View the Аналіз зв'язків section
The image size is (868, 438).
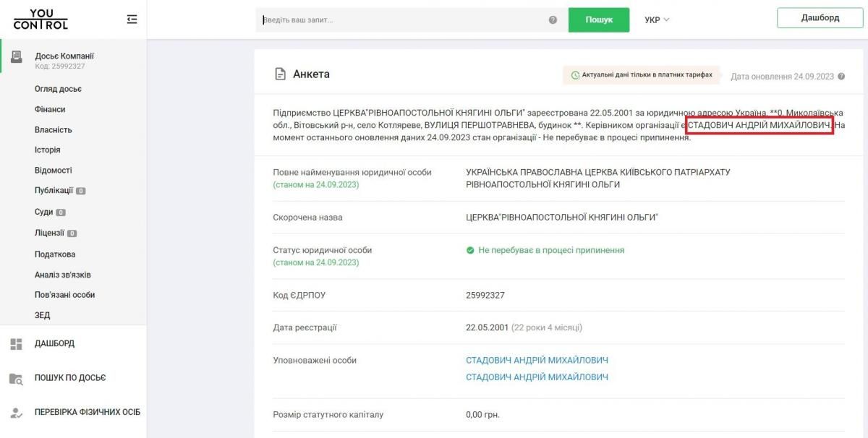coord(64,275)
